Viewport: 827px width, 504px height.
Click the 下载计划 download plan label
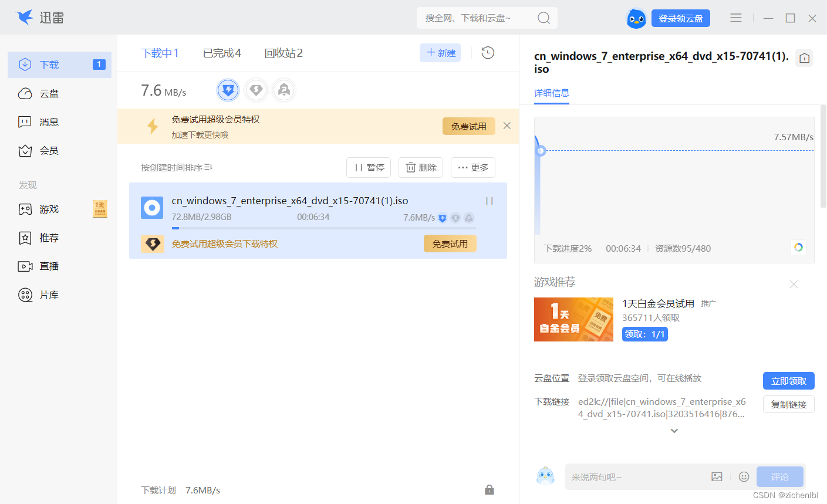158,490
